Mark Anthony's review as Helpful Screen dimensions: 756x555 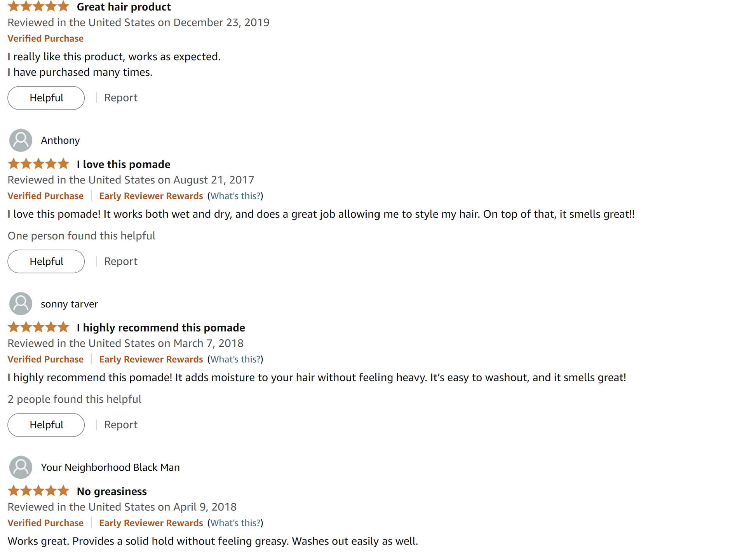coord(46,261)
